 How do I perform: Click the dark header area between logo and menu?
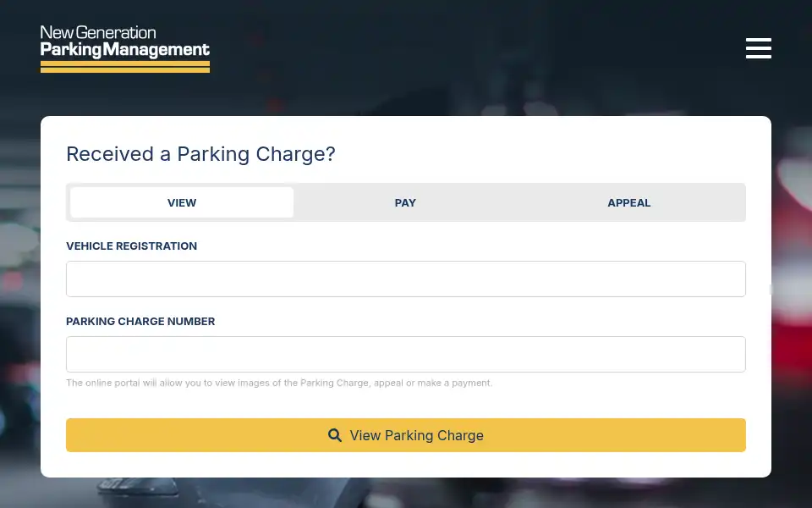(x=476, y=48)
